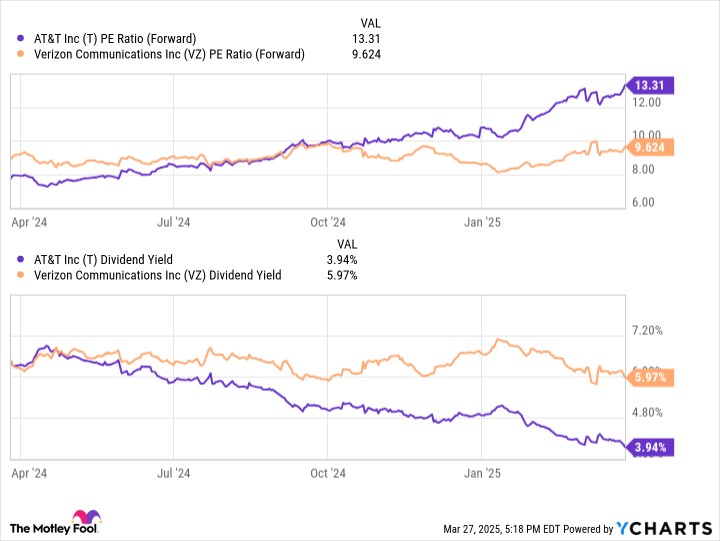Click the orange 9.624 PE value flag
The image size is (720, 541).
tap(651, 147)
